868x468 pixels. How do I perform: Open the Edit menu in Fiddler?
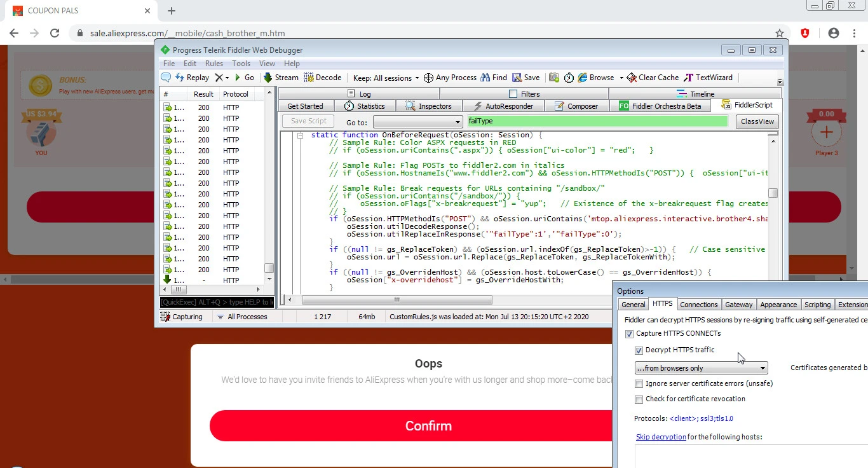point(190,64)
